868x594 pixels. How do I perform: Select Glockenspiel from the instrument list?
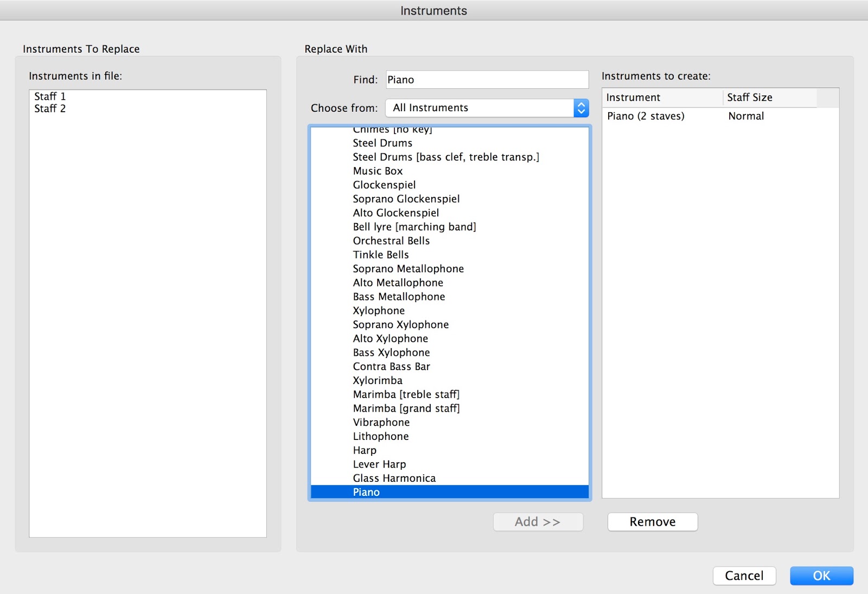[x=384, y=184]
